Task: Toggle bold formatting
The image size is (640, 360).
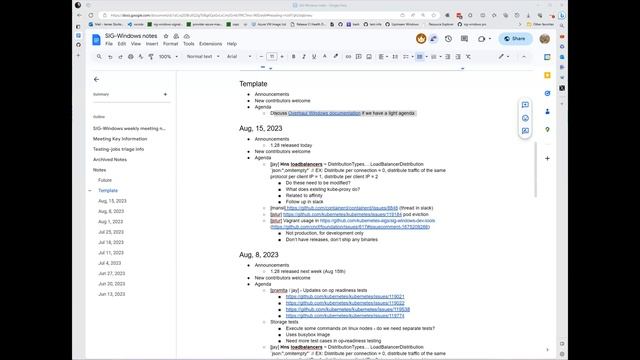Action: coord(293,57)
